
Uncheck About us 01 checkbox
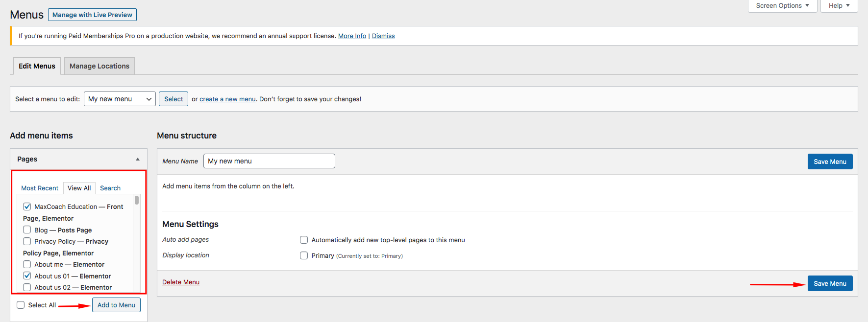point(27,276)
